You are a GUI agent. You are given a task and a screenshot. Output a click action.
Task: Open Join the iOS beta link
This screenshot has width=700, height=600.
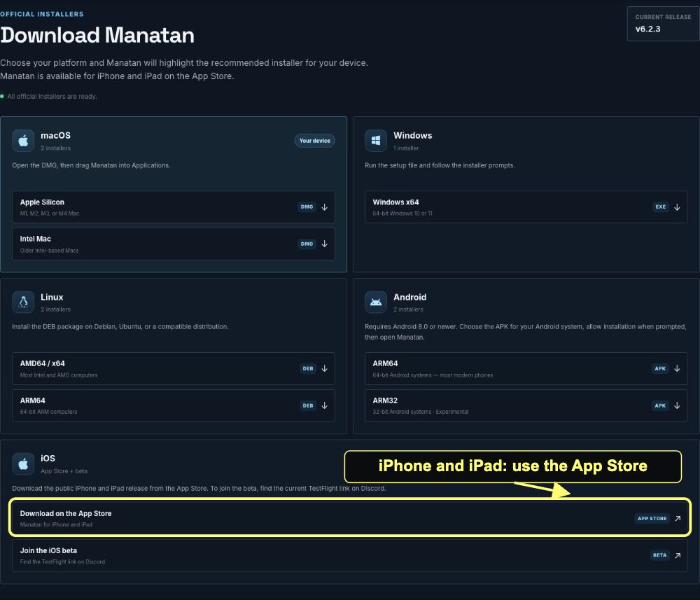coord(350,555)
